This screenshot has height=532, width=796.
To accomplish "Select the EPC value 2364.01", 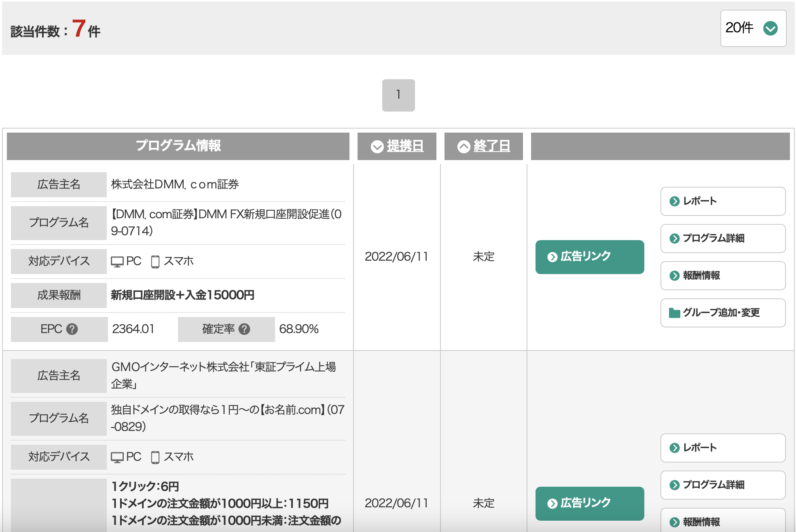I will pos(133,329).
